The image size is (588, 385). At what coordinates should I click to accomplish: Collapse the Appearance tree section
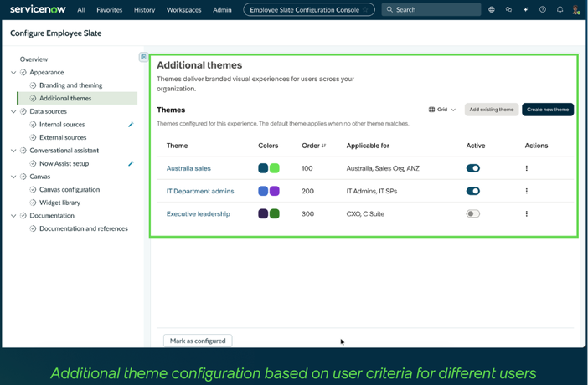pos(13,72)
